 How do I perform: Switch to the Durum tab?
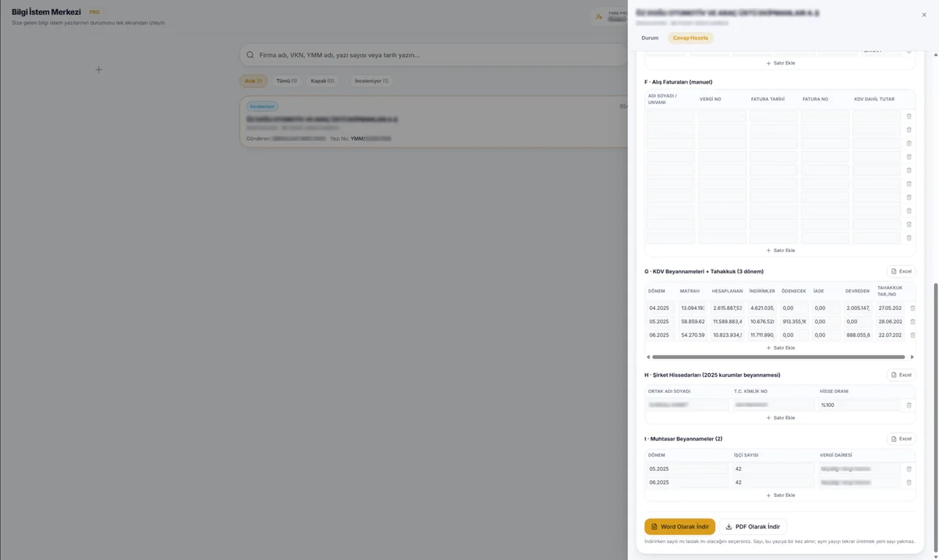pos(650,38)
